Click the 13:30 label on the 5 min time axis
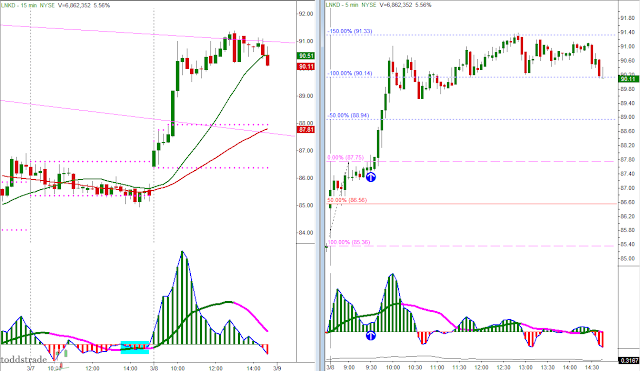 point(547,367)
